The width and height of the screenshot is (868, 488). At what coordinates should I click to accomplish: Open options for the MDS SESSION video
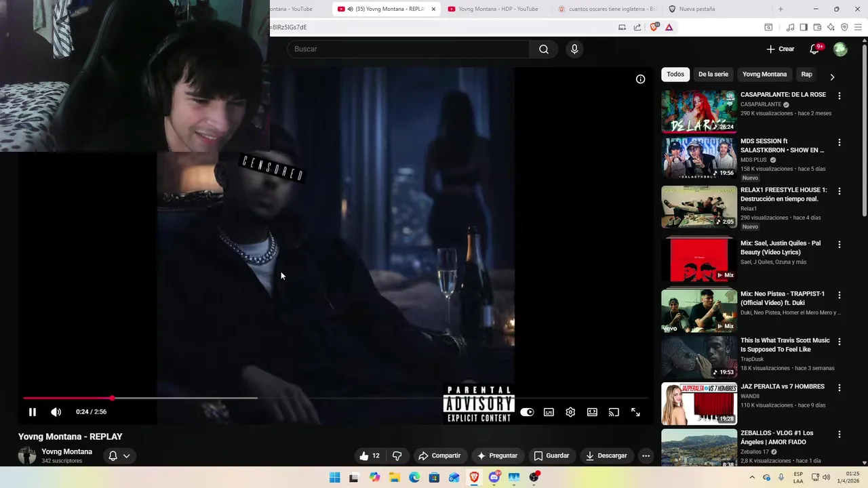coord(840,142)
